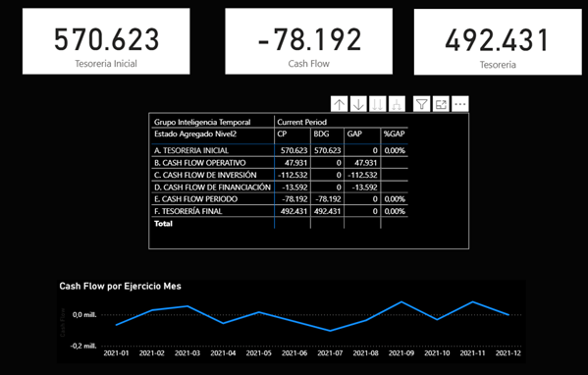588x375 pixels.
Task: Expand all down one level fork icon
Action: coord(397,104)
